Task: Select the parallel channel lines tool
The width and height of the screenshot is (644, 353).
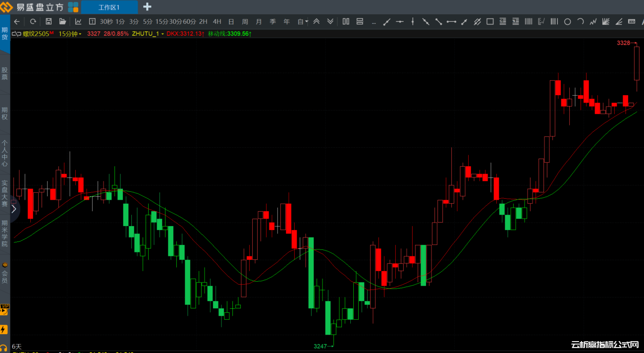Action: [x=477, y=21]
